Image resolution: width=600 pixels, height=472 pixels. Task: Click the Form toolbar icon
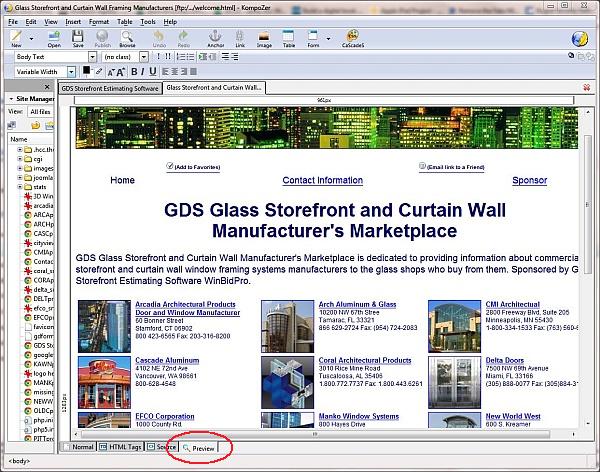[313, 39]
